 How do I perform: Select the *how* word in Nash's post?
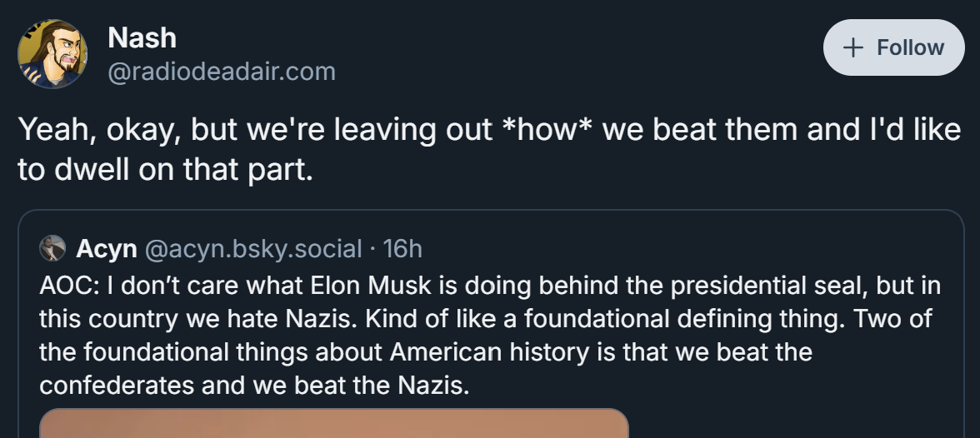(547, 129)
